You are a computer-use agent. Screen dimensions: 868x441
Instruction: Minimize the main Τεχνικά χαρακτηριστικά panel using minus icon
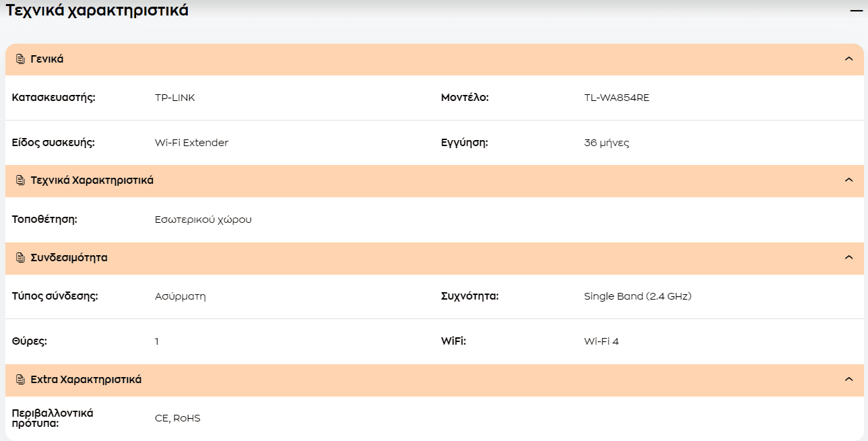coord(856,11)
